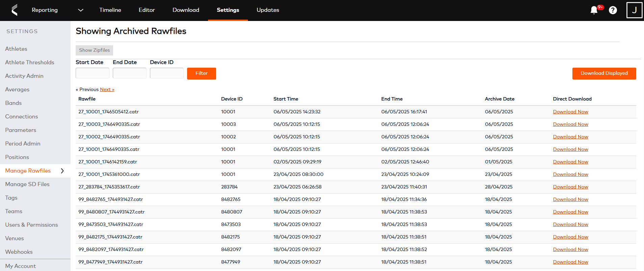The height and width of the screenshot is (271, 644).
Task: Select start time 06/05/2025 14:23:32
Action: click(297, 112)
